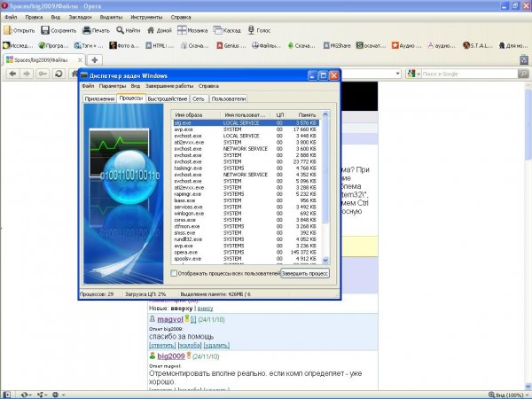
Task: Click the Google search input field
Action: tap(470, 74)
